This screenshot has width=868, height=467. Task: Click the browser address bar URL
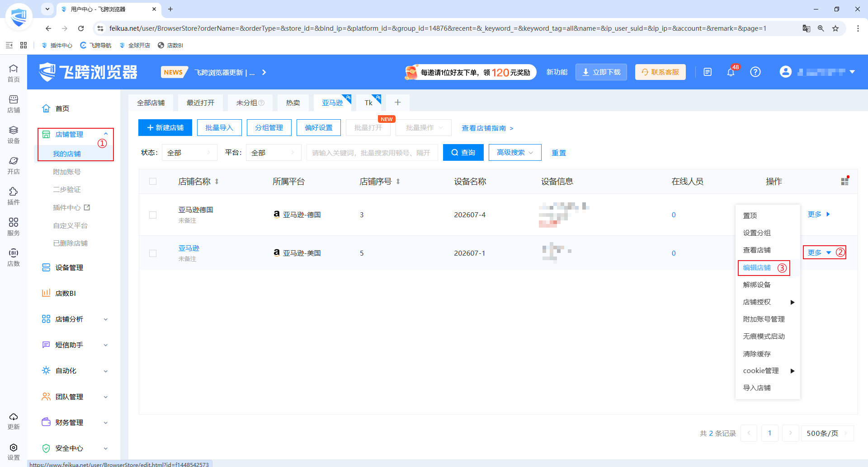[438, 28]
